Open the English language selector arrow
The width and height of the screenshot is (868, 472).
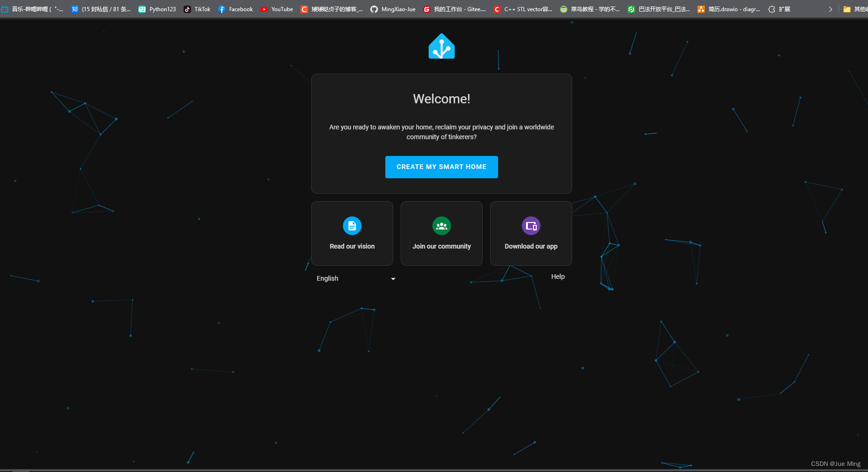point(393,278)
